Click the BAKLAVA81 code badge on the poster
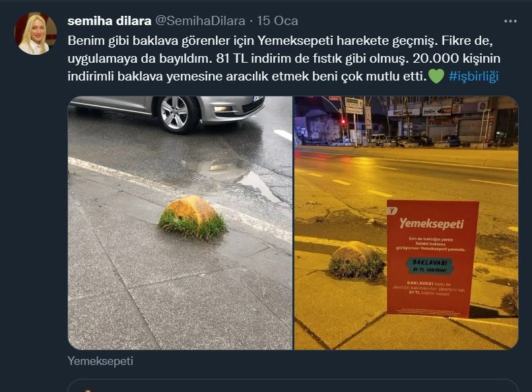The image size is (532, 392). [x=430, y=266]
